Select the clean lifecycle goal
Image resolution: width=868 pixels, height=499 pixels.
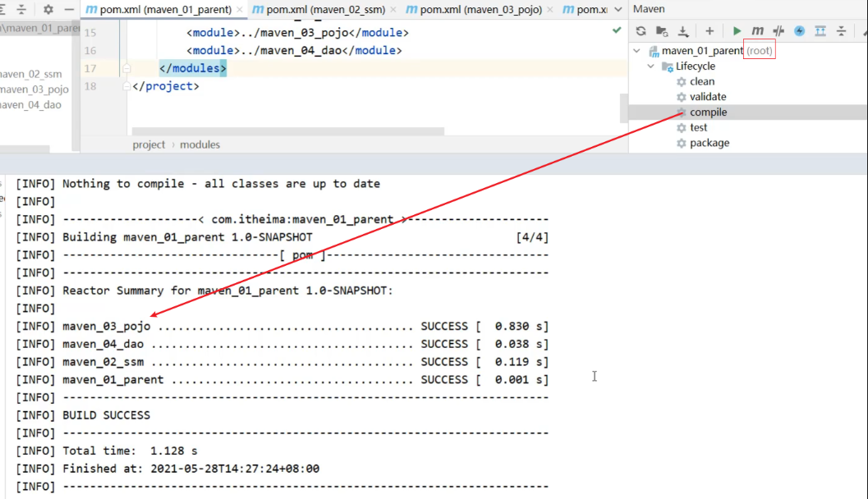(701, 81)
